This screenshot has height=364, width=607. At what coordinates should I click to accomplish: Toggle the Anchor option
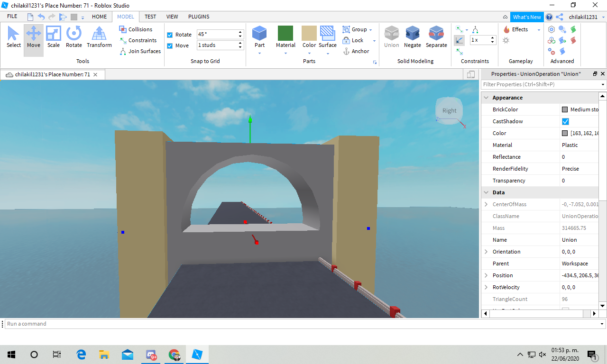point(356,51)
